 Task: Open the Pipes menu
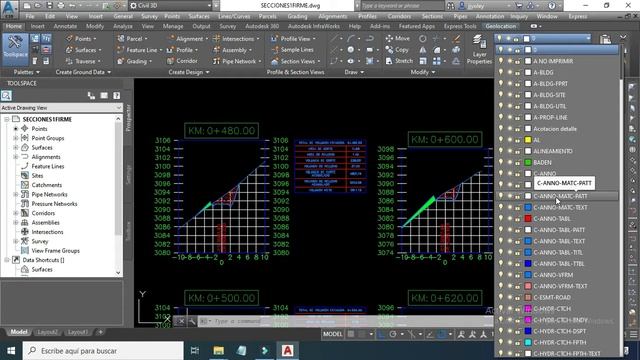460,16
